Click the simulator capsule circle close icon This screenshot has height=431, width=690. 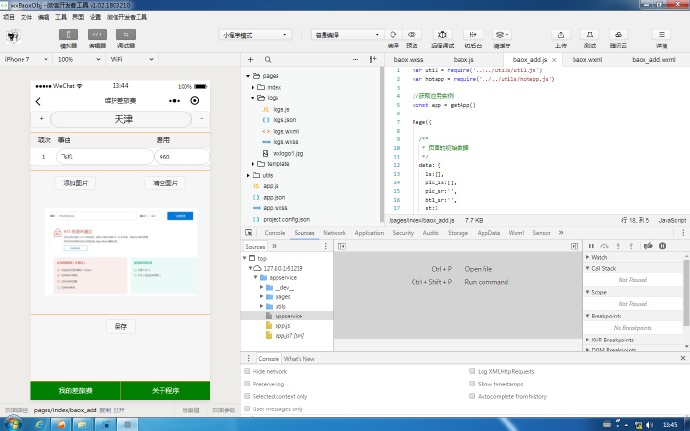click(195, 101)
